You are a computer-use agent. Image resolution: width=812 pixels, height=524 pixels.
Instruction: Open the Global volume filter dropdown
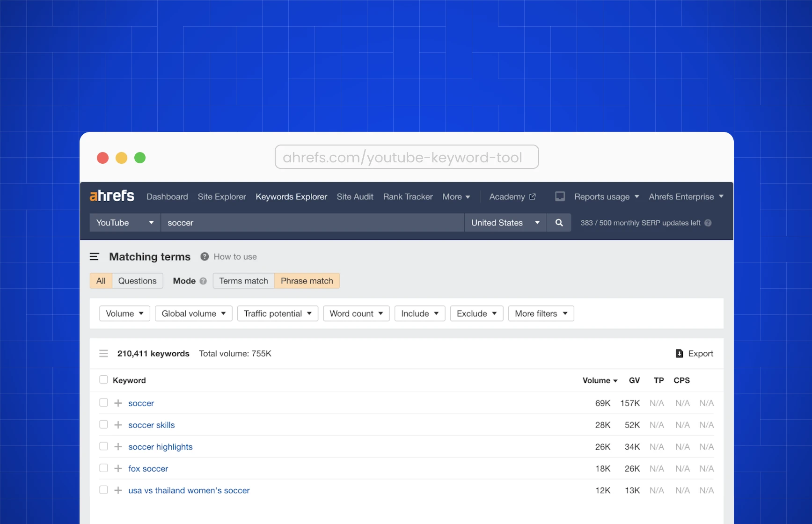click(x=194, y=313)
